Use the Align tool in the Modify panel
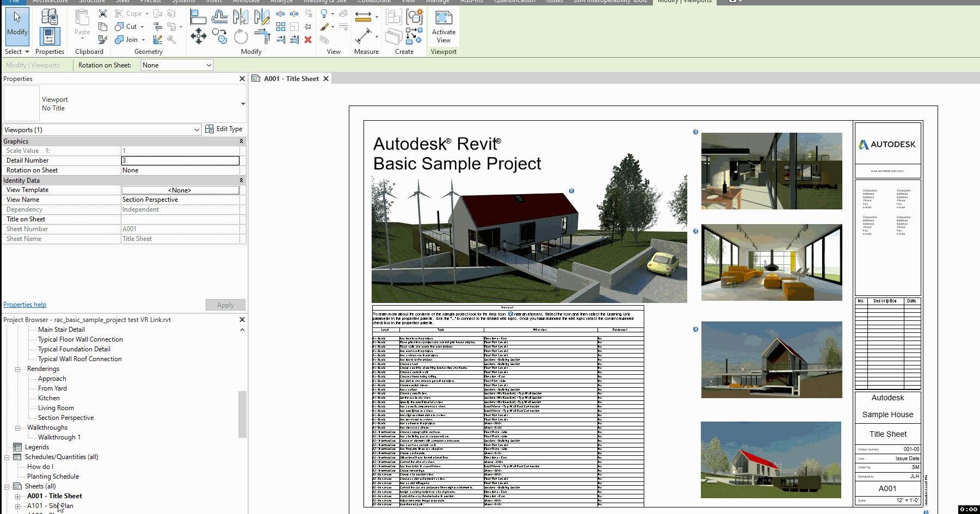980x514 pixels. tap(198, 16)
